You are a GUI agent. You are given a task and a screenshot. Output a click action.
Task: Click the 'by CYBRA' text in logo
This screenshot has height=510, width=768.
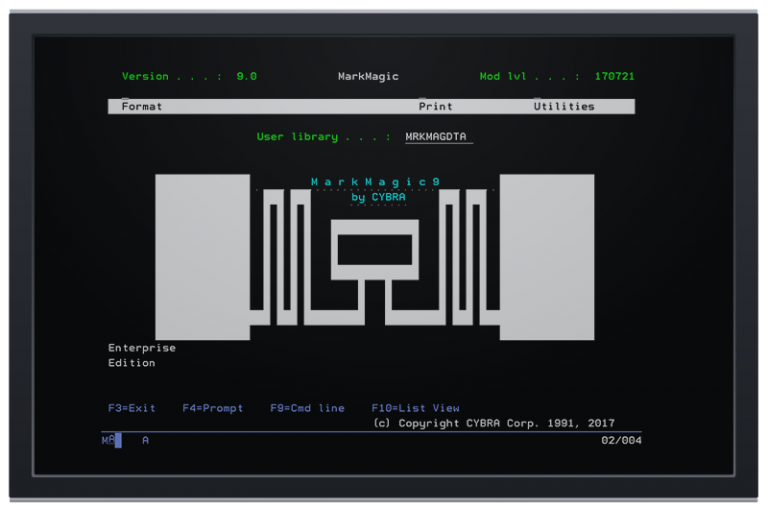click(378, 197)
